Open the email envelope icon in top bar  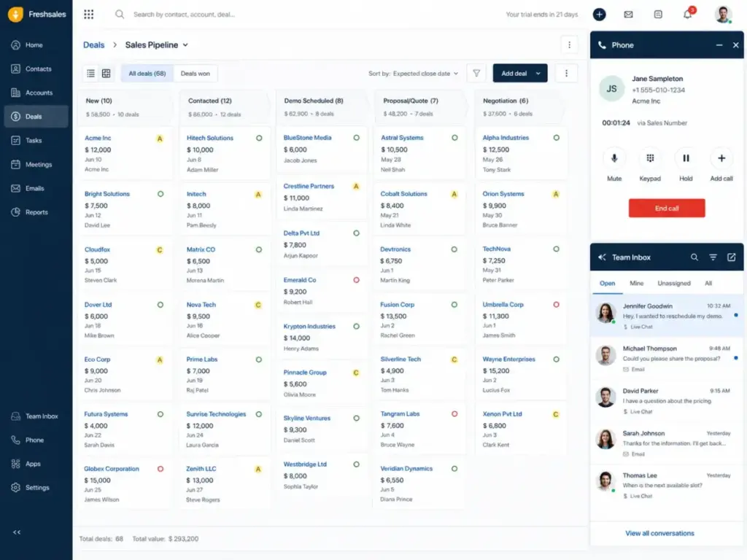[x=628, y=15]
